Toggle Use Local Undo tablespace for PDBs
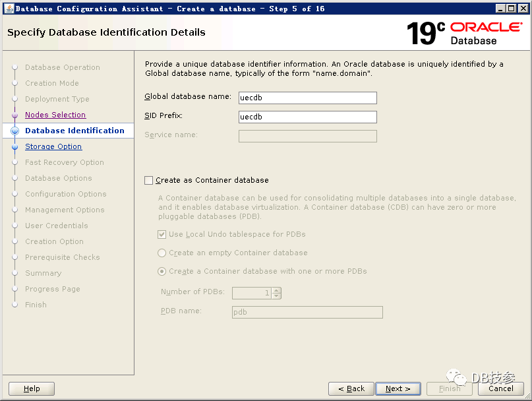The width and height of the screenshot is (532, 401). click(x=162, y=234)
